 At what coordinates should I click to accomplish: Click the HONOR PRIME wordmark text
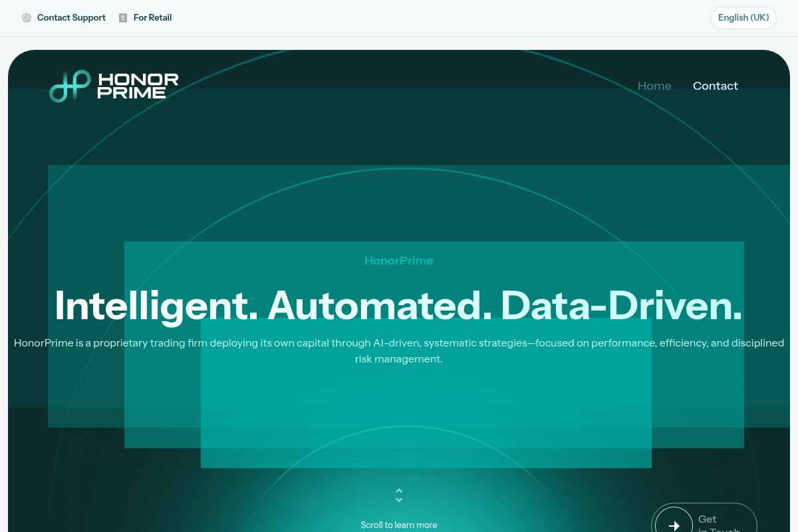[138, 86]
